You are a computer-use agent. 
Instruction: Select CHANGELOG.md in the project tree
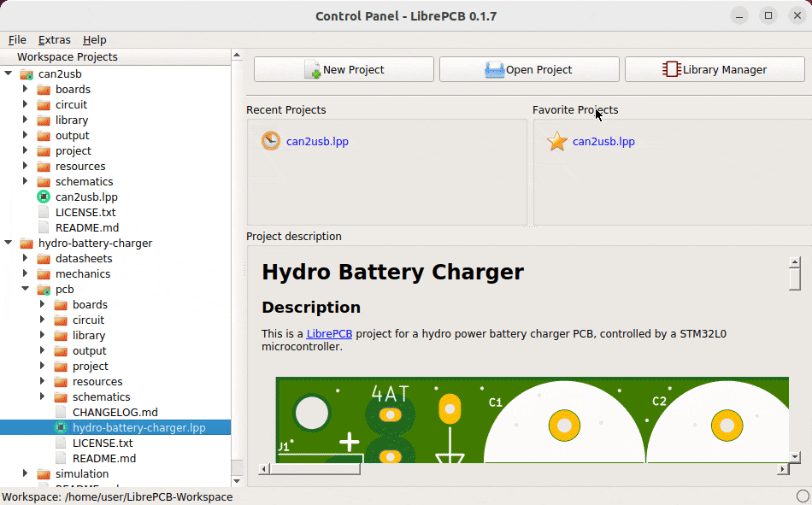point(115,412)
